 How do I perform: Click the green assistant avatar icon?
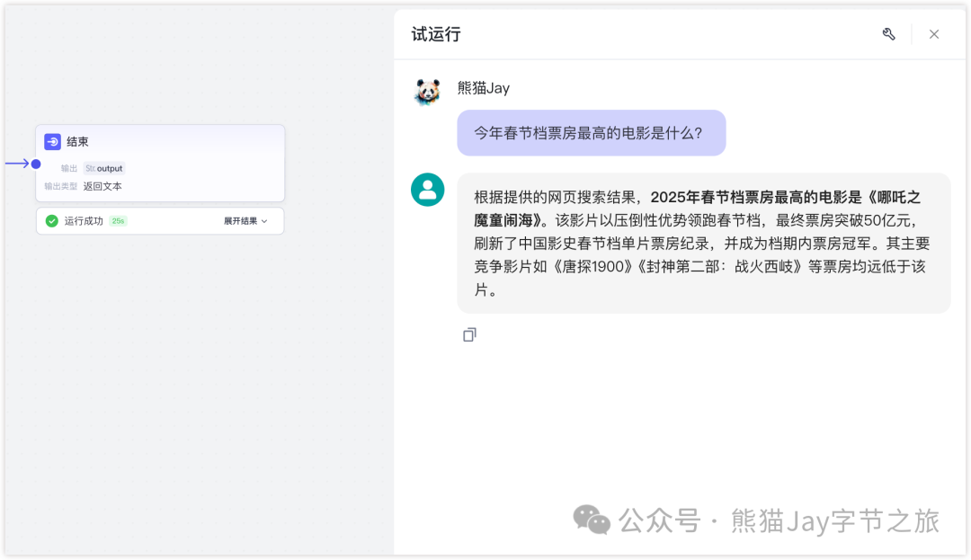coord(427,190)
